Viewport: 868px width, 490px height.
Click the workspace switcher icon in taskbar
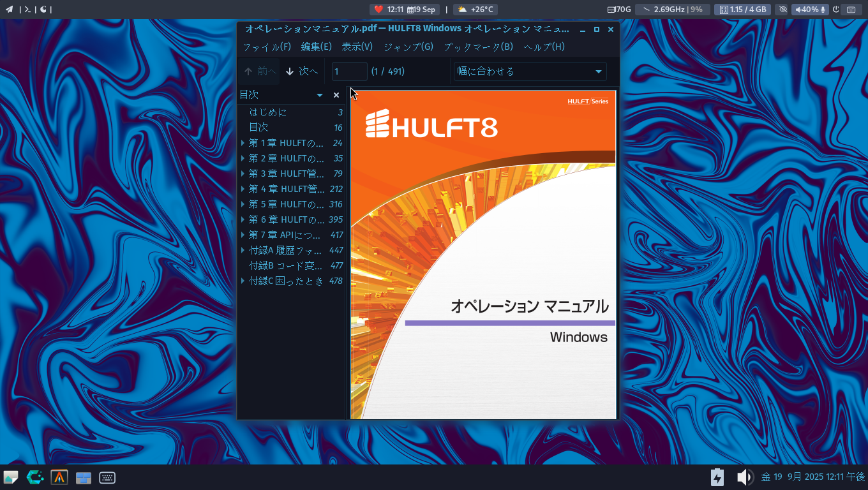click(x=84, y=478)
